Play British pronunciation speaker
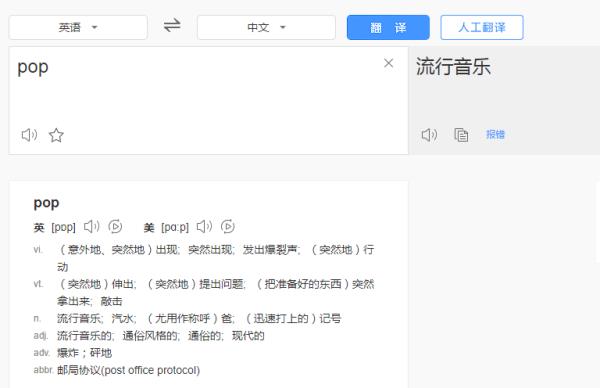The image size is (600, 388). [91, 227]
